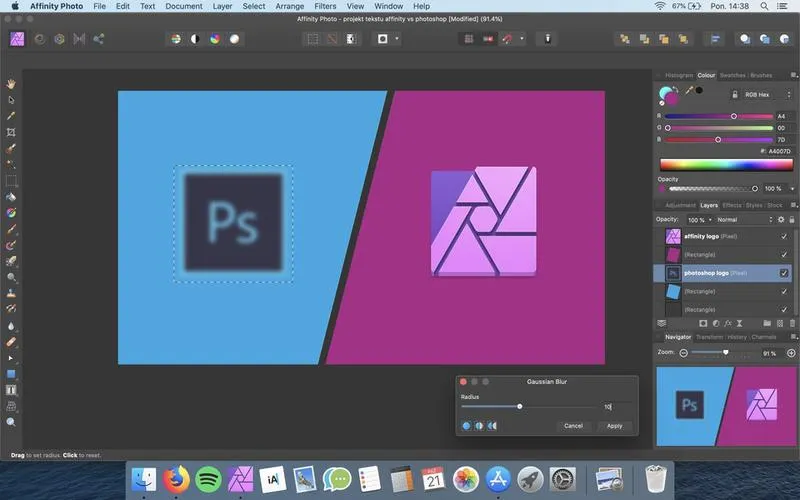Screen dimensions: 800x500
Task: Apply Auto Levels from the toolbar
Action: (176, 39)
